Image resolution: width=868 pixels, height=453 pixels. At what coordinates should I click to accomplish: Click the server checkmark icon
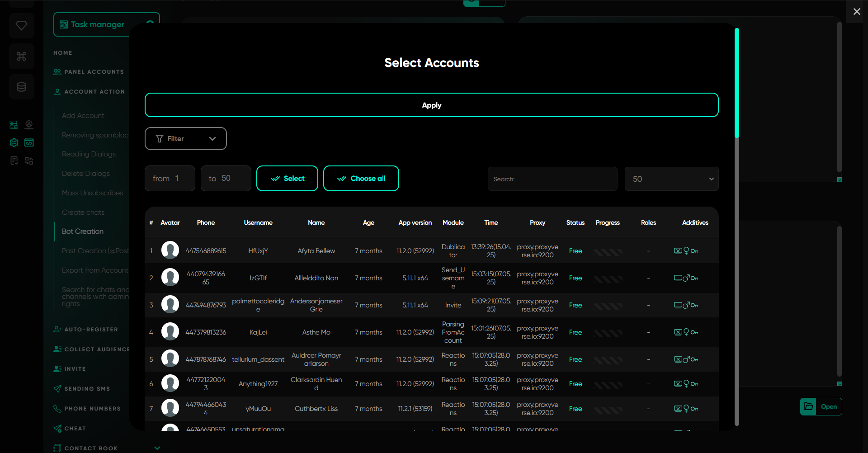tap(14, 125)
